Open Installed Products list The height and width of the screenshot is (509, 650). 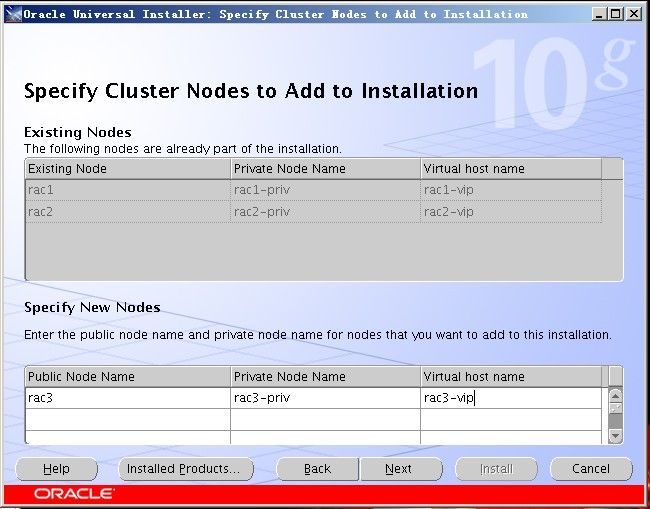186,469
